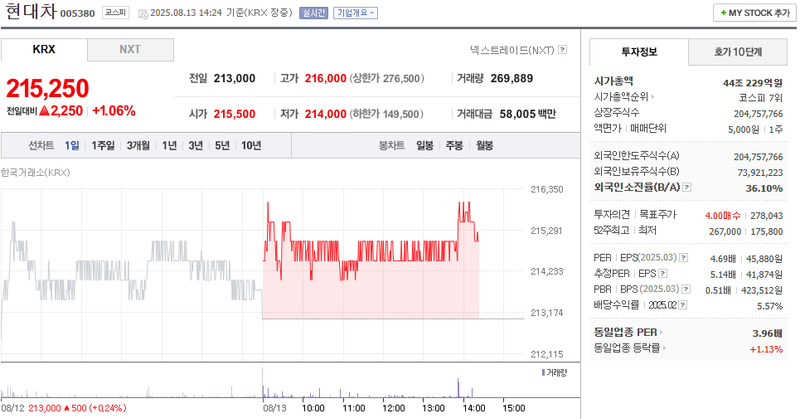Click help icon next to 추정PER EPS
This screenshot has width=800, height=419.
tap(663, 274)
